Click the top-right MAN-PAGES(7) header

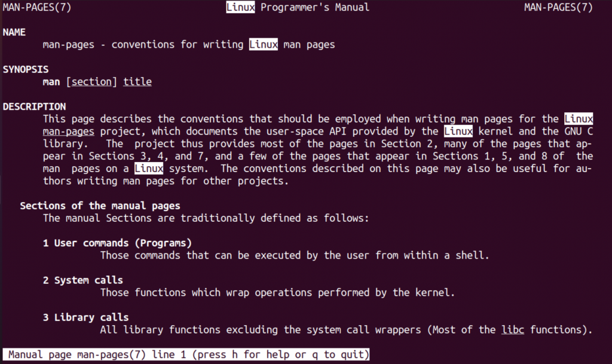pos(559,7)
